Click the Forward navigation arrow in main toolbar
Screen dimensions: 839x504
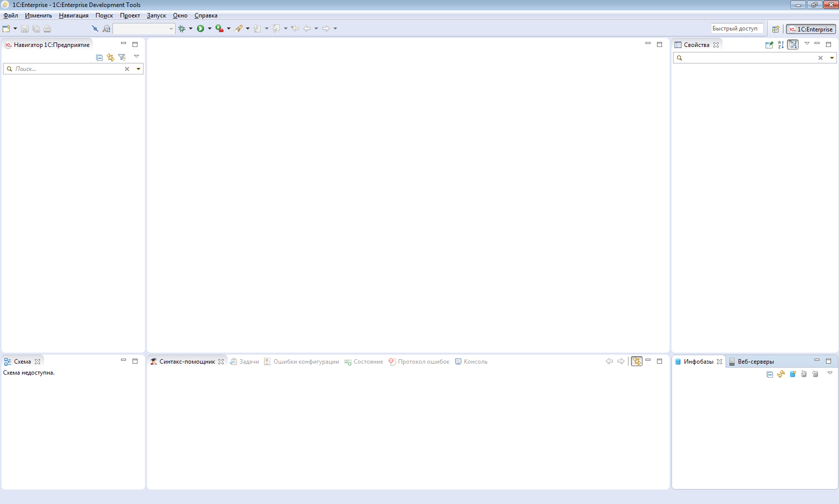click(326, 28)
